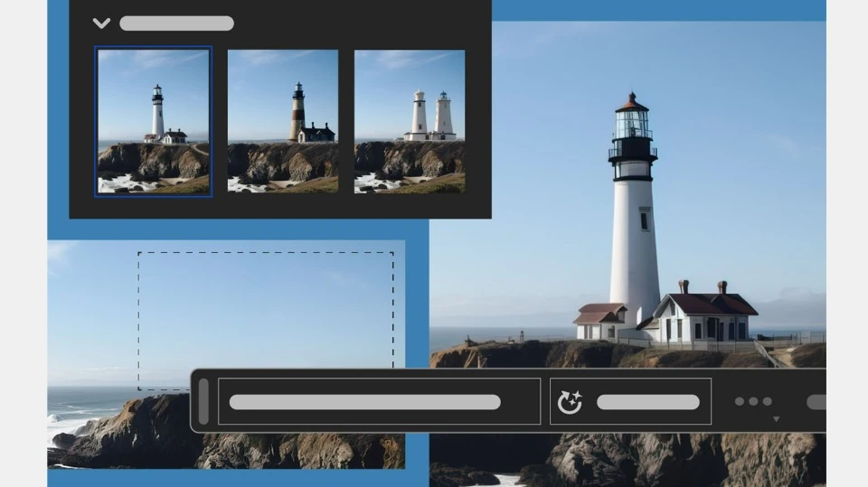Grab the contextual task bar drag handle
The height and width of the screenshot is (487, 868).
tap(203, 401)
